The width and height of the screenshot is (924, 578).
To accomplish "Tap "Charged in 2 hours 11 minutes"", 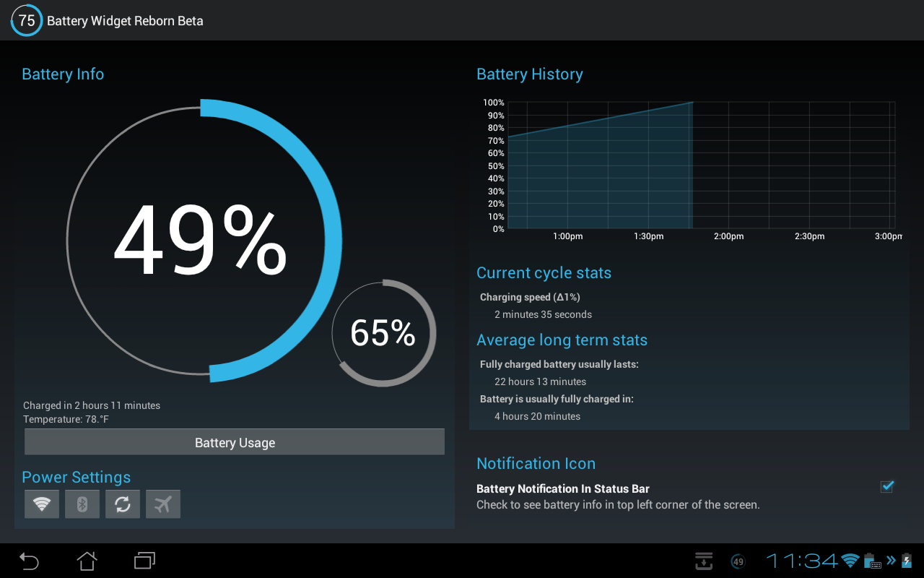I will pos(92,405).
